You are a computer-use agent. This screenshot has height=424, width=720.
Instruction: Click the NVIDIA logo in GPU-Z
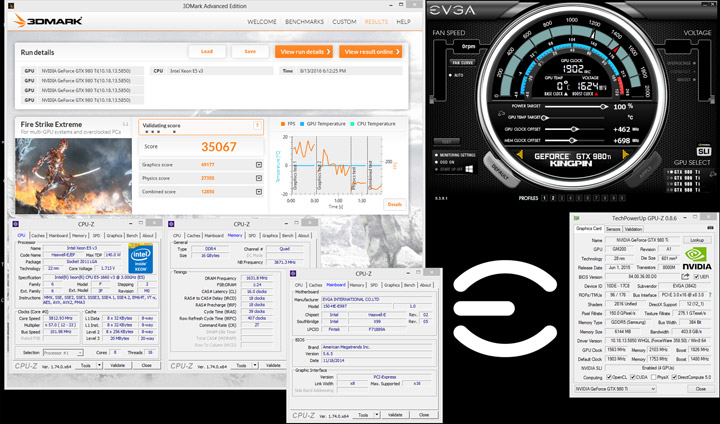click(x=697, y=259)
